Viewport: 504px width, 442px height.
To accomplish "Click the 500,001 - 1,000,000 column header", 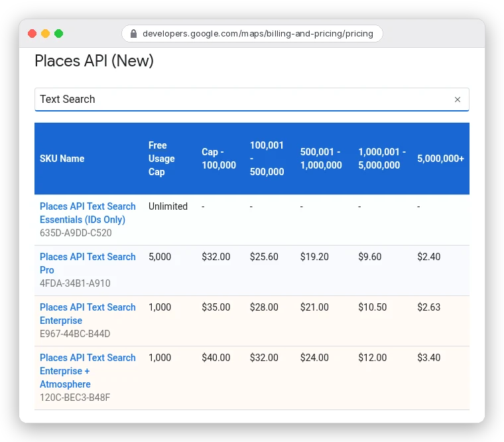I will point(321,159).
